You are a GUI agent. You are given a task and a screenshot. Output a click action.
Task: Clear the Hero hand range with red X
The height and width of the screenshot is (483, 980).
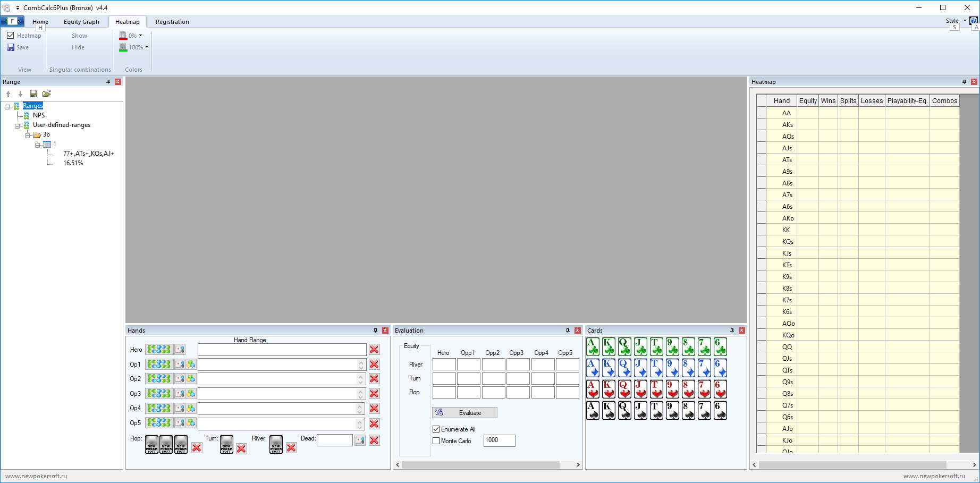coord(374,349)
